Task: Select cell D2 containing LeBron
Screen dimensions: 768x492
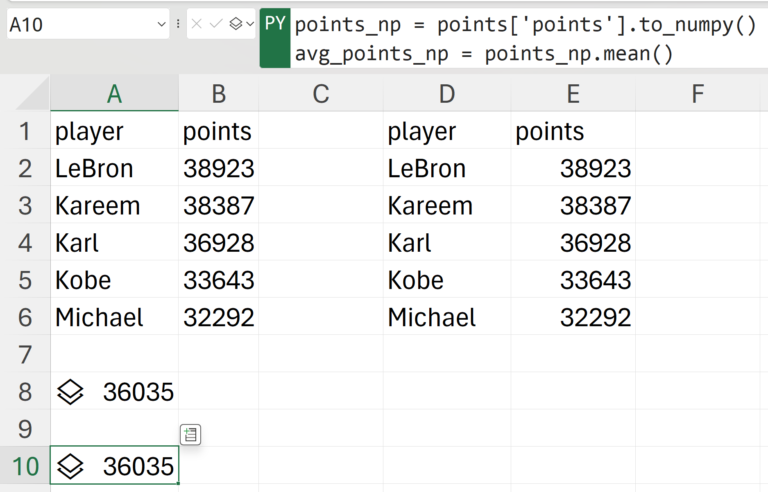Action: [x=447, y=169]
